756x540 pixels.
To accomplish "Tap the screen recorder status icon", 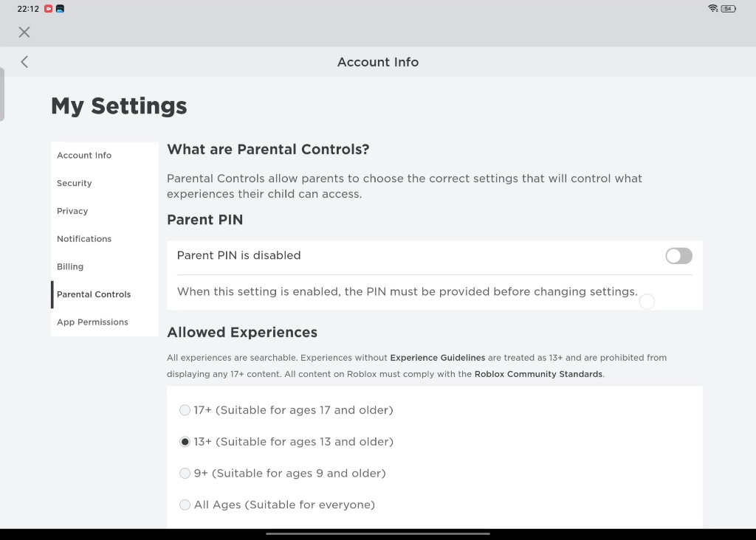I will (x=49, y=9).
